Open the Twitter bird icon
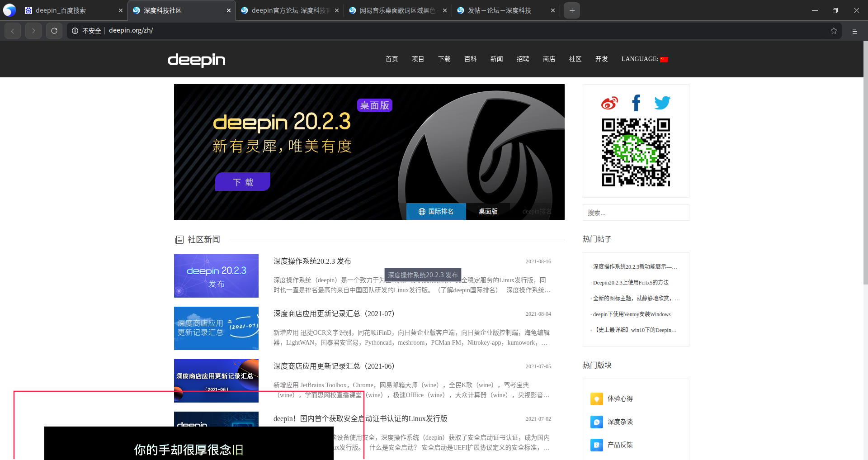868x460 pixels. pos(662,103)
